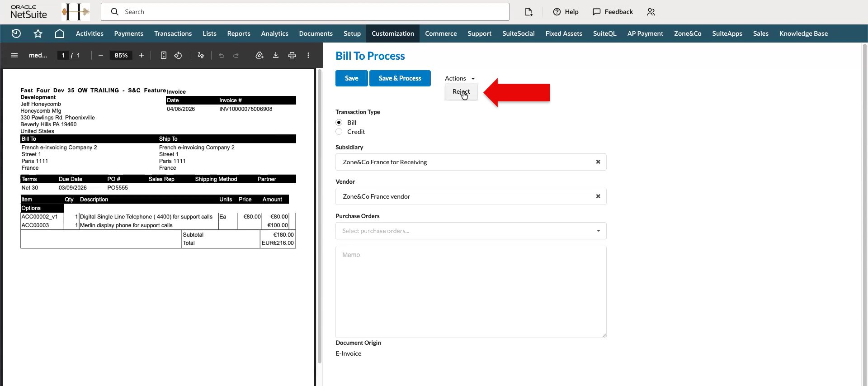Clear the Vendor field with X
This screenshot has height=386, width=868.
click(598, 196)
